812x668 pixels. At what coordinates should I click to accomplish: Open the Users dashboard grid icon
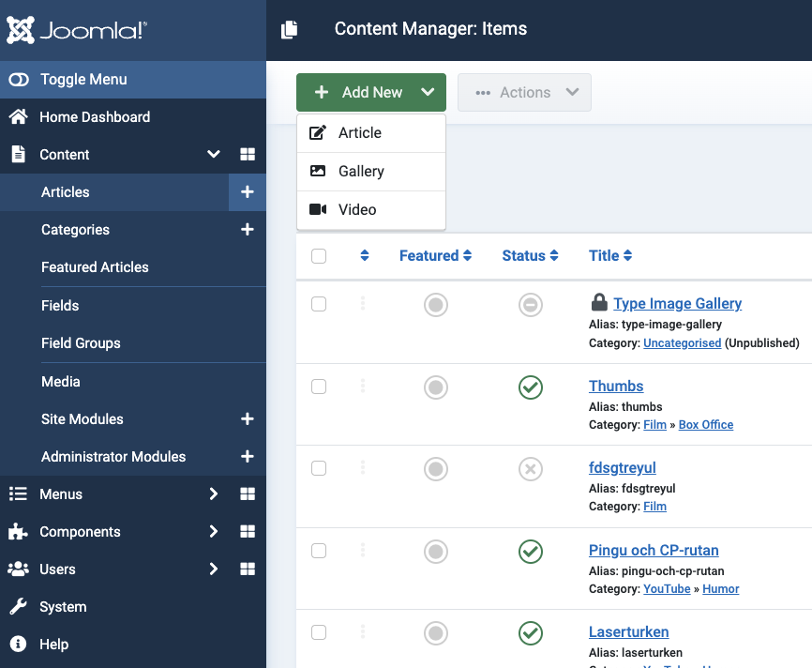(248, 569)
